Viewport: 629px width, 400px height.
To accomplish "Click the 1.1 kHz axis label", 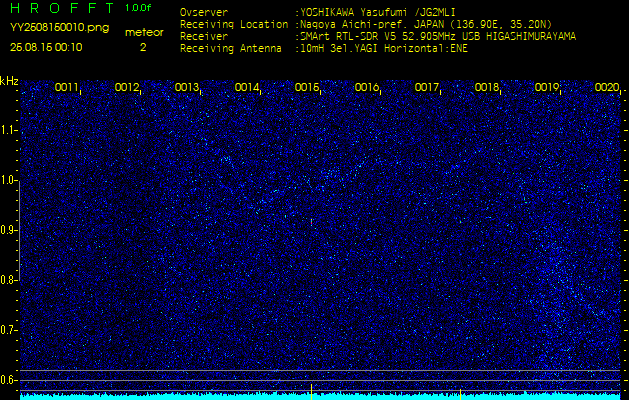I will pos(7,130).
